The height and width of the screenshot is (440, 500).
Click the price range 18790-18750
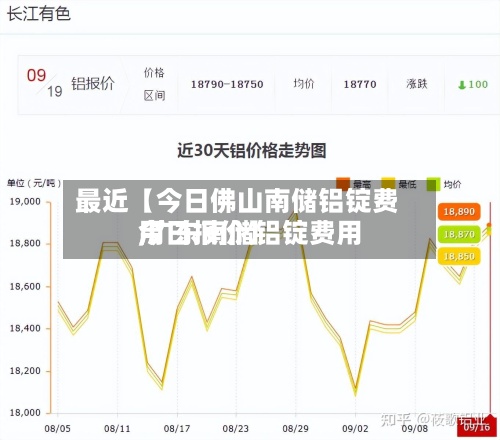point(227,84)
